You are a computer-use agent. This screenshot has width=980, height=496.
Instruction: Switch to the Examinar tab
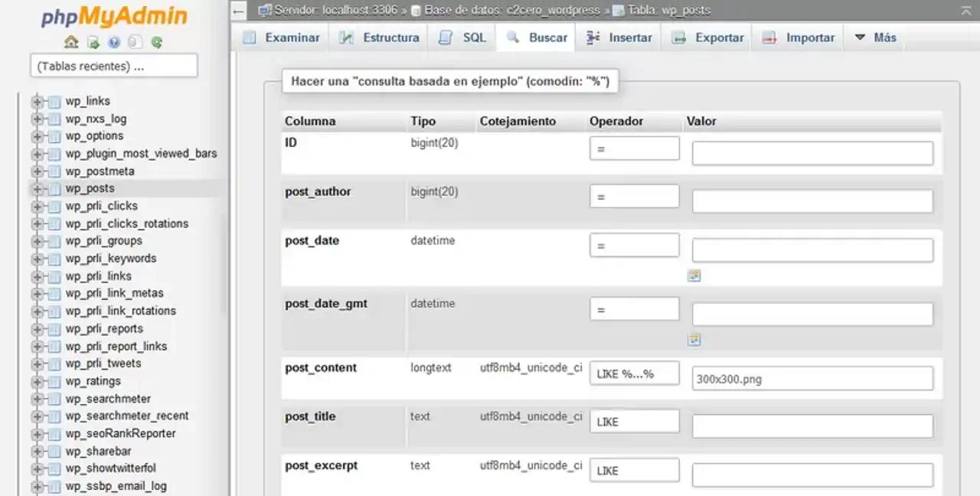[282, 38]
